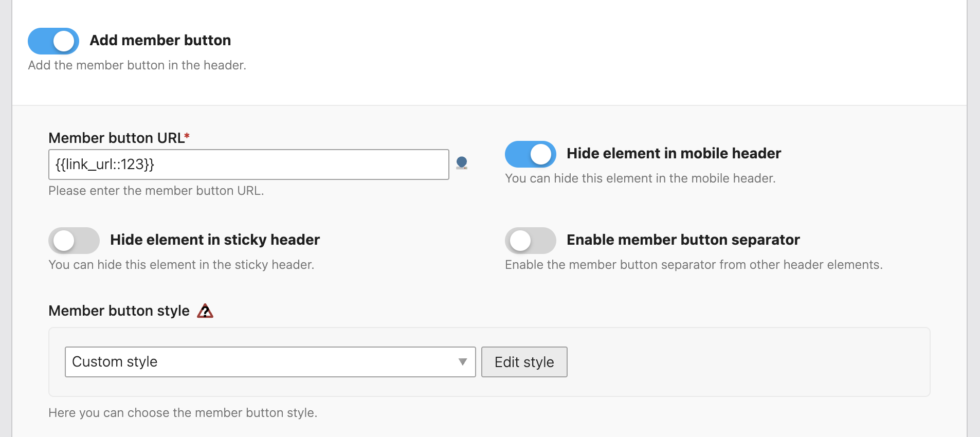980x437 pixels.
Task: Click "Hide element in mobile header" label
Action: pos(674,153)
